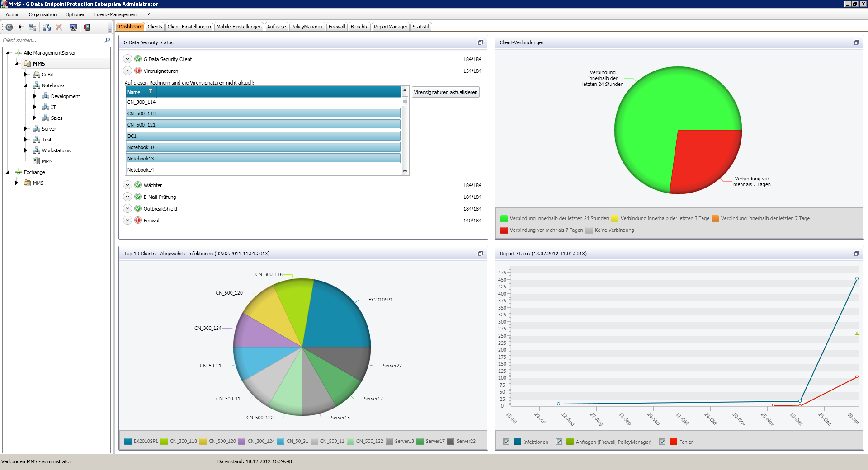This screenshot has width=868, height=470.
Task: Click the refresh icon in the toolbar
Action: (x=9, y=27)
